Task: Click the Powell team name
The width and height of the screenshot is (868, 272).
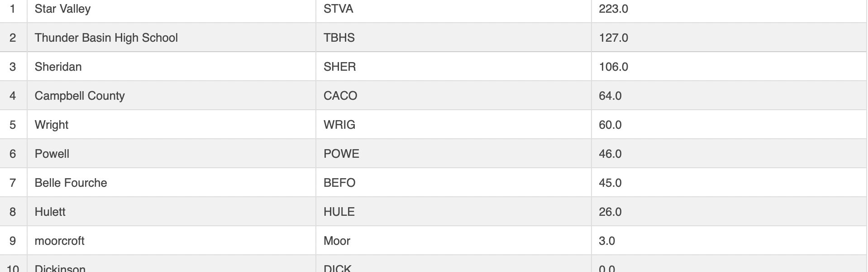Action: point(52,154)
